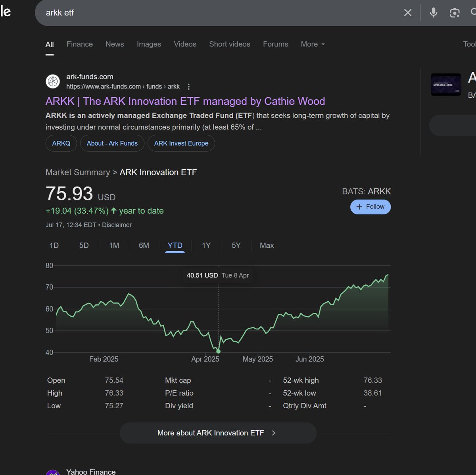Open the About - Ark Funds chip
The height and width of the screenshot is (475, 476).
tap(112, 143)
